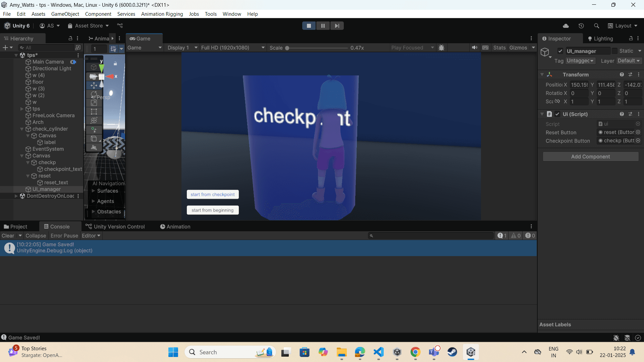
Task: Click the Game view Scale slider
Action: 317,48
